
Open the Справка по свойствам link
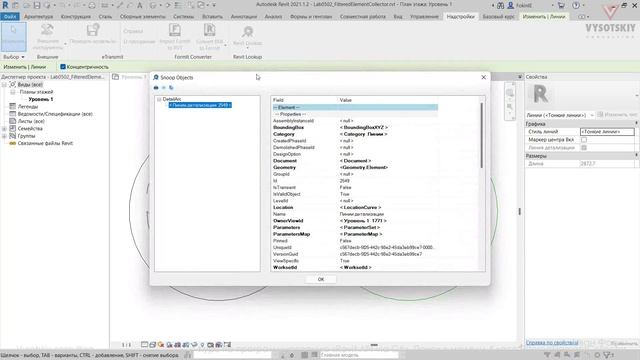tap(552, 343)
